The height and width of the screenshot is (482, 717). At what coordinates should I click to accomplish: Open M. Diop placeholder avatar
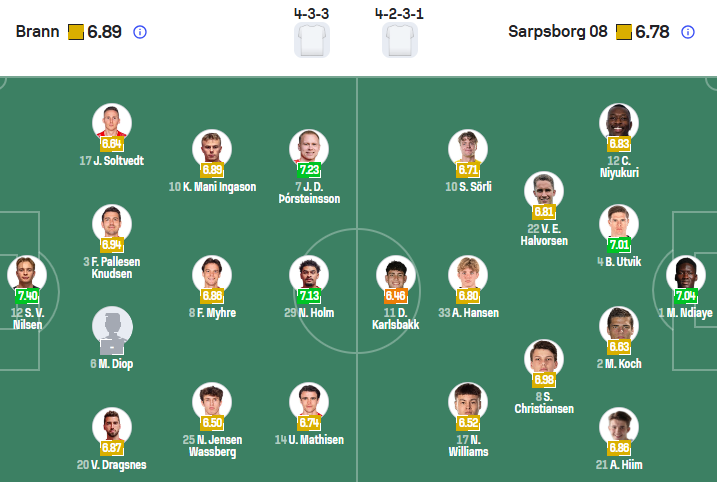click(x=112, y=327)
